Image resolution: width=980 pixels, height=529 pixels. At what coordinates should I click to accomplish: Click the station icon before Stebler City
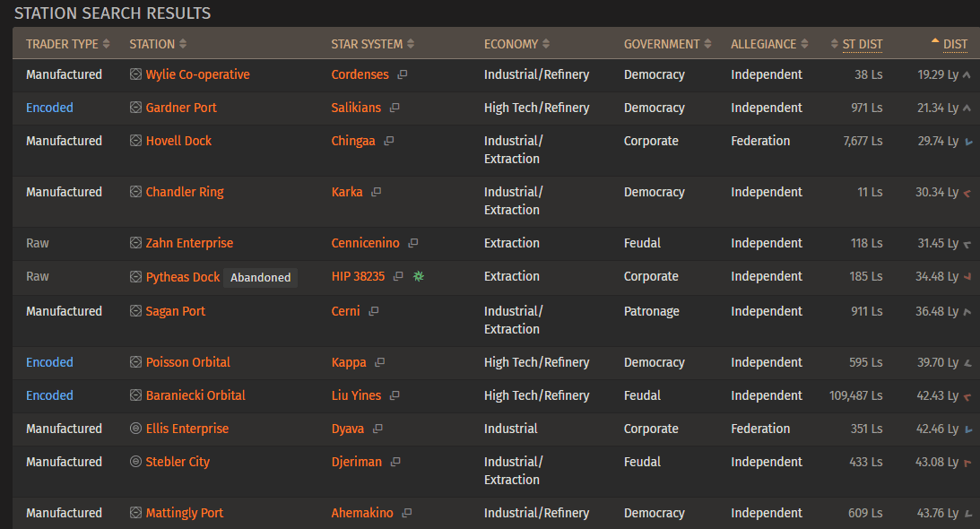pos(136,463)
